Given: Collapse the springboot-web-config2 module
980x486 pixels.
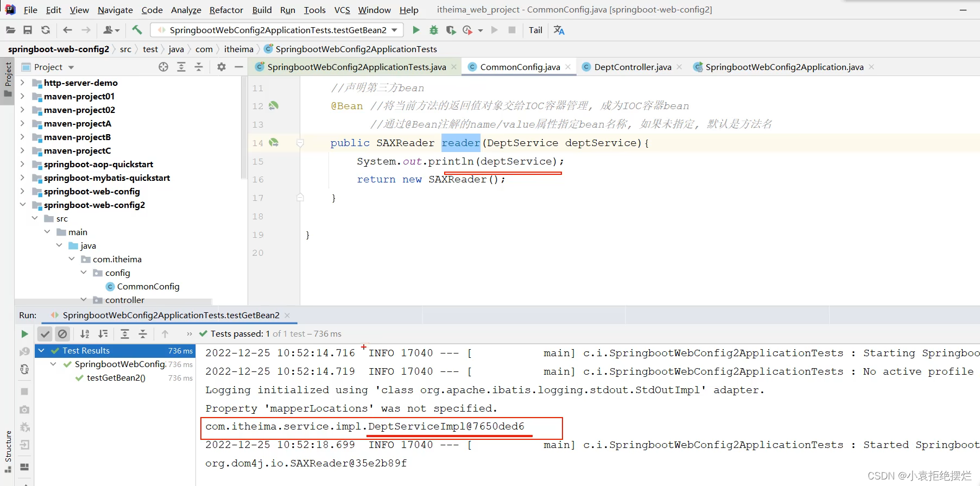Looking at the screenshot, I should (22, 205).
